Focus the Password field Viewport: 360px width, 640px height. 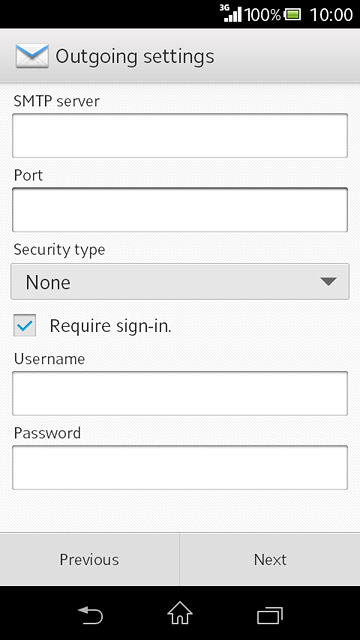click(180, 467)
